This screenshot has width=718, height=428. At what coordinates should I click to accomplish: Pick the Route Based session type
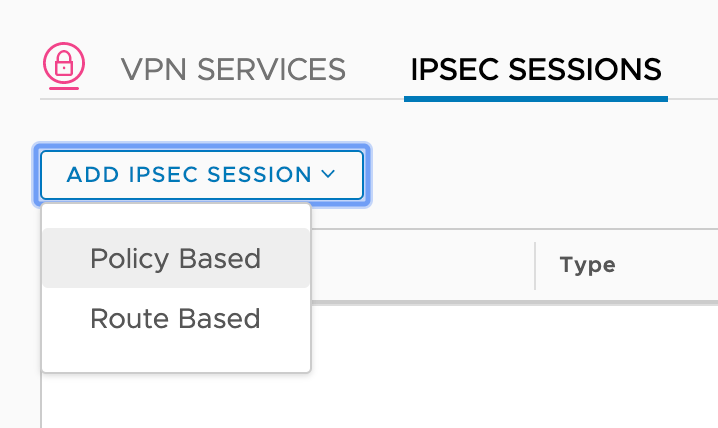tap(175, 319)
